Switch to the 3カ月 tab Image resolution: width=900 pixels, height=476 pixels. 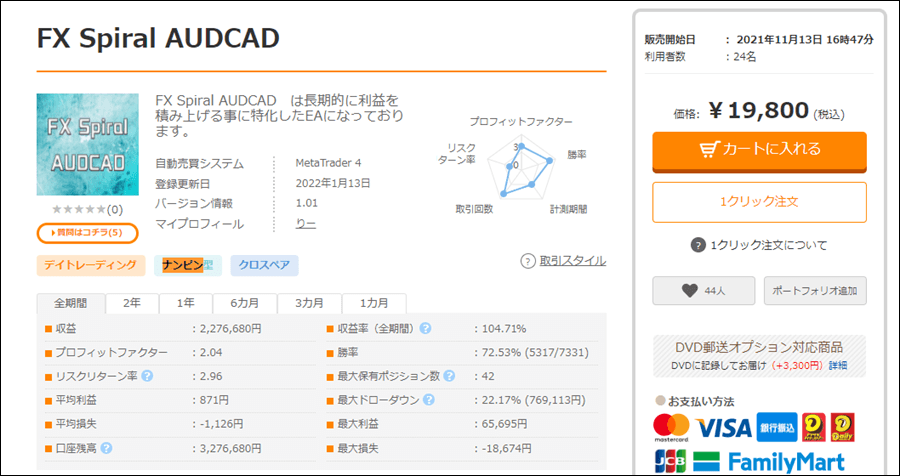[x=309, y=303]
